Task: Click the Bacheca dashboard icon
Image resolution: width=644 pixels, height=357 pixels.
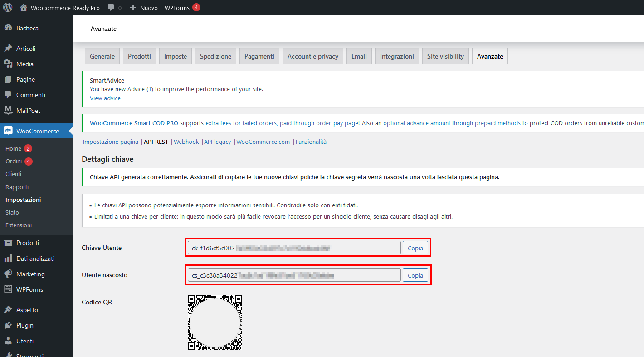Action: [x=8, y=28]
